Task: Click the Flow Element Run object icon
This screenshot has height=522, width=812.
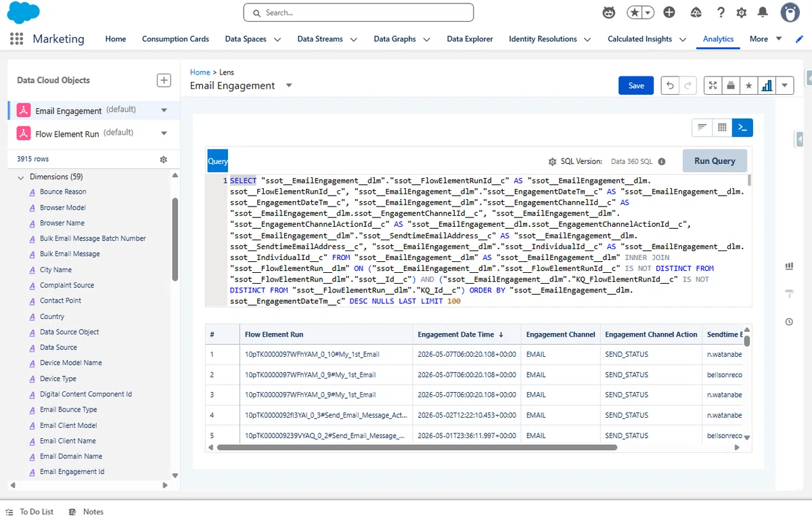Action: [24, 133]
